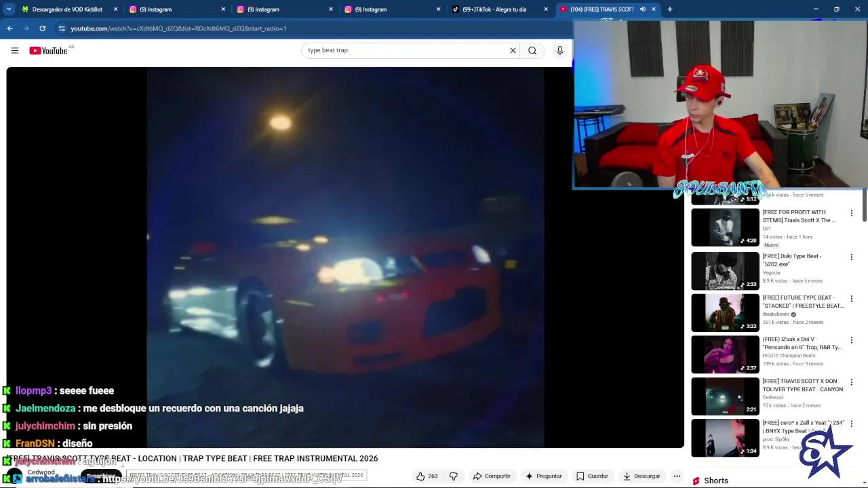Viewport: 868px width, 488px height.
Task: Open options menu for Duki Type Beat video
Action: click(851, 258)
